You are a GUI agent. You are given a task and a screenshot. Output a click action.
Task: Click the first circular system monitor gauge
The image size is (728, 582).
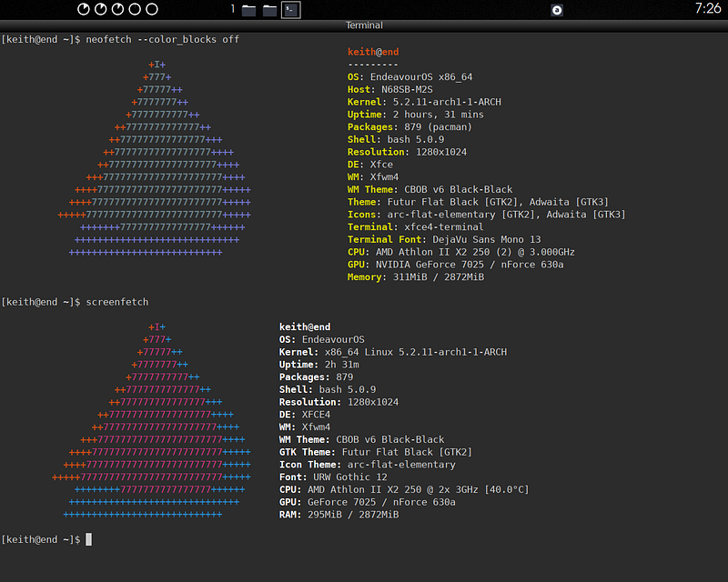pos(85,9)
